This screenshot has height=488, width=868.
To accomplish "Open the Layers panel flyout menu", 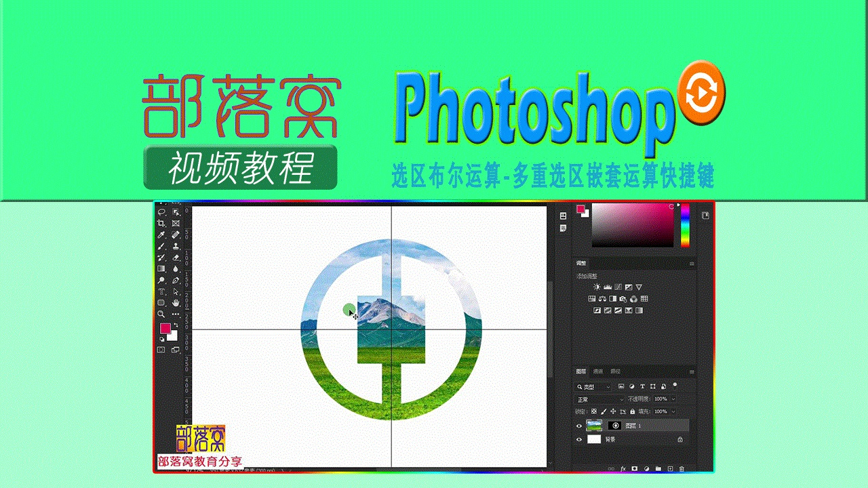I will pyautogui.click(x=692, y=371).
